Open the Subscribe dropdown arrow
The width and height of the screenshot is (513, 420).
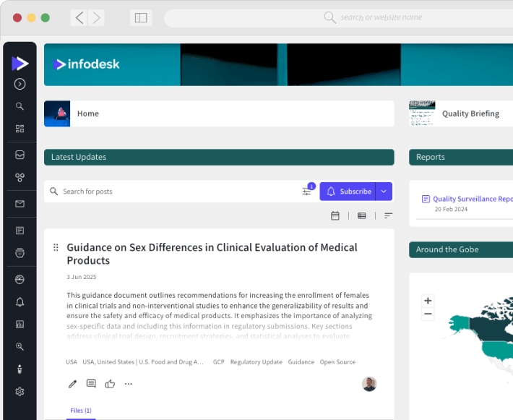click(384, 192)
